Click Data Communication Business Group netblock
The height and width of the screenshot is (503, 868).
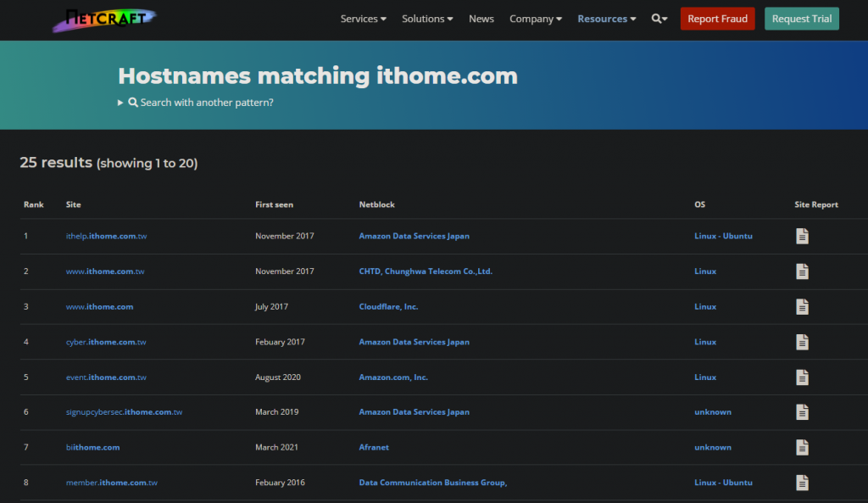[433, 483]
